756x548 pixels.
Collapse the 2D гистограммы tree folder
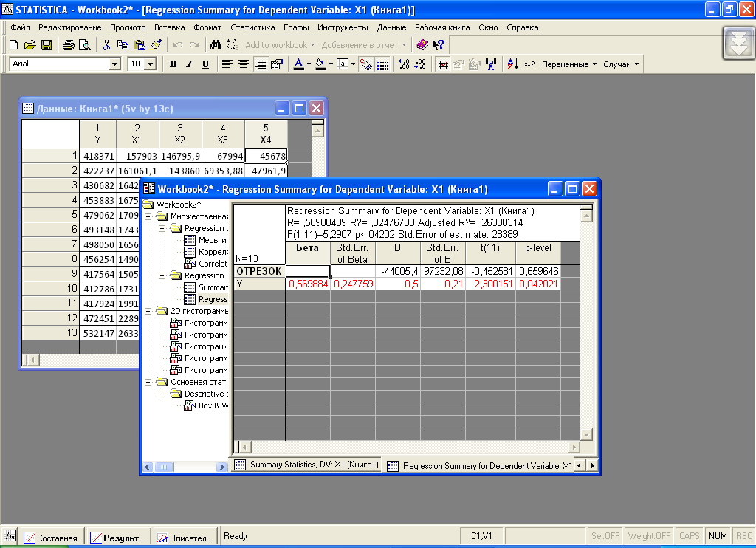pyautogui.click(x=148, y=311)
